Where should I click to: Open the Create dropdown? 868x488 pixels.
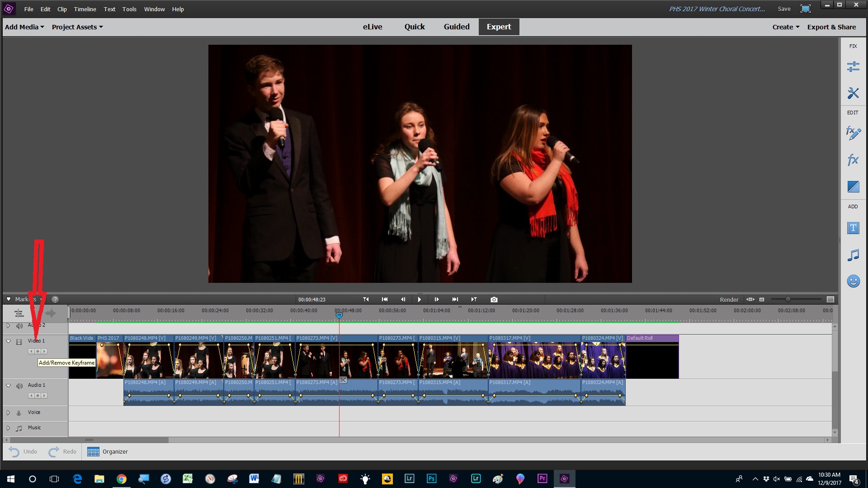click(x=786, y=27)
